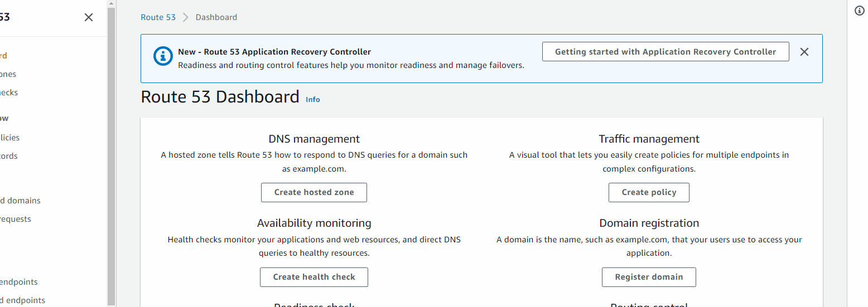The image size is (868, 307).
Task: Click the info circle icon in the banner
Action: tap(163, 56)
